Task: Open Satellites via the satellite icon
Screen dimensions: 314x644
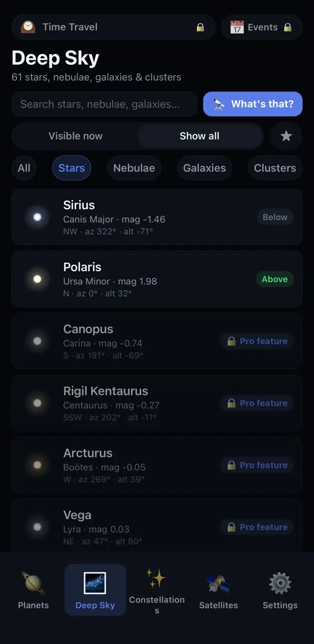Action: coord(218,583)
